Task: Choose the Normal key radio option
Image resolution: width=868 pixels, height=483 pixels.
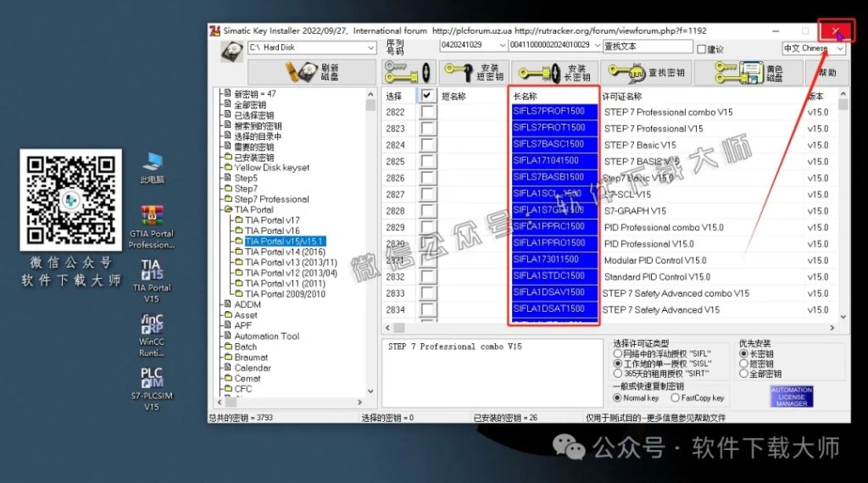Action: [x=617, y=397]
